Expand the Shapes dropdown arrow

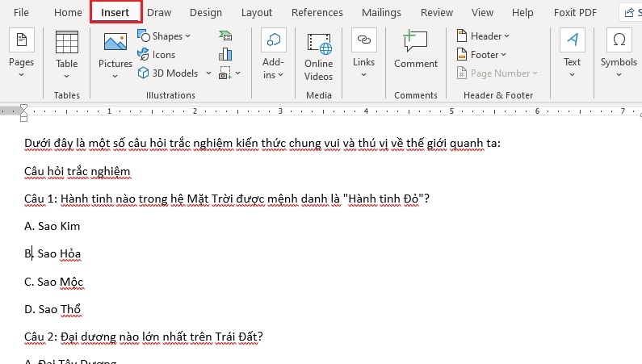click(187, 36)
